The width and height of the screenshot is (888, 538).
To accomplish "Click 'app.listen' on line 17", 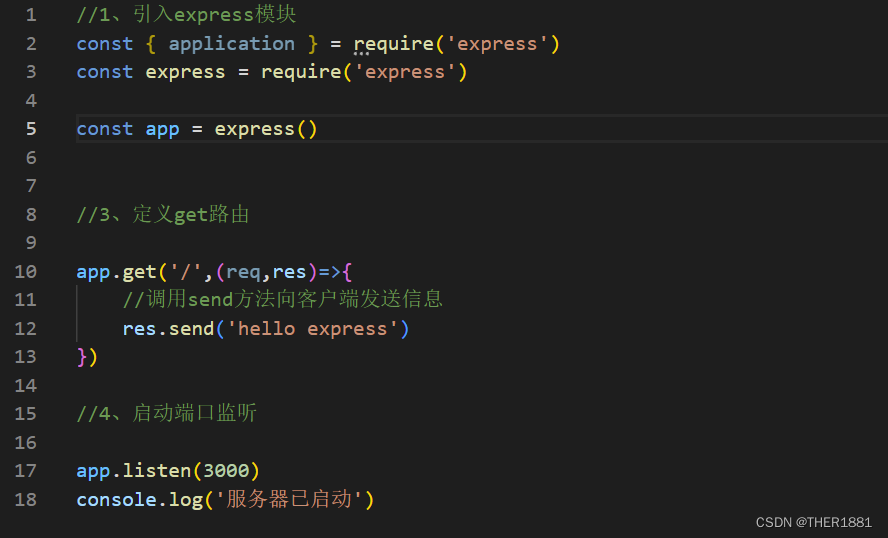I will point(134,471).
